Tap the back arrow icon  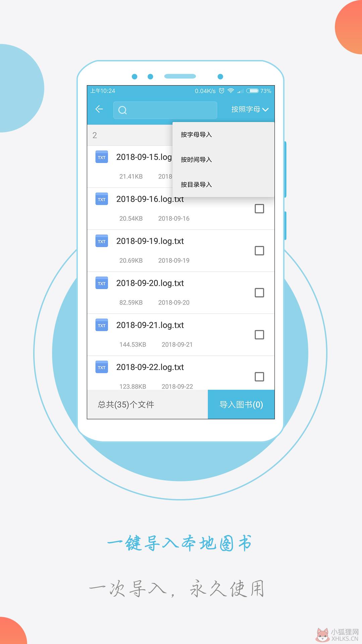click(99, 109)
